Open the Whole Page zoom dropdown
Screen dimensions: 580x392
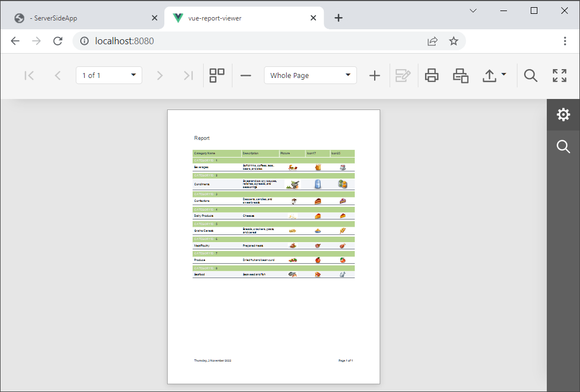click(x=310, y=75)
